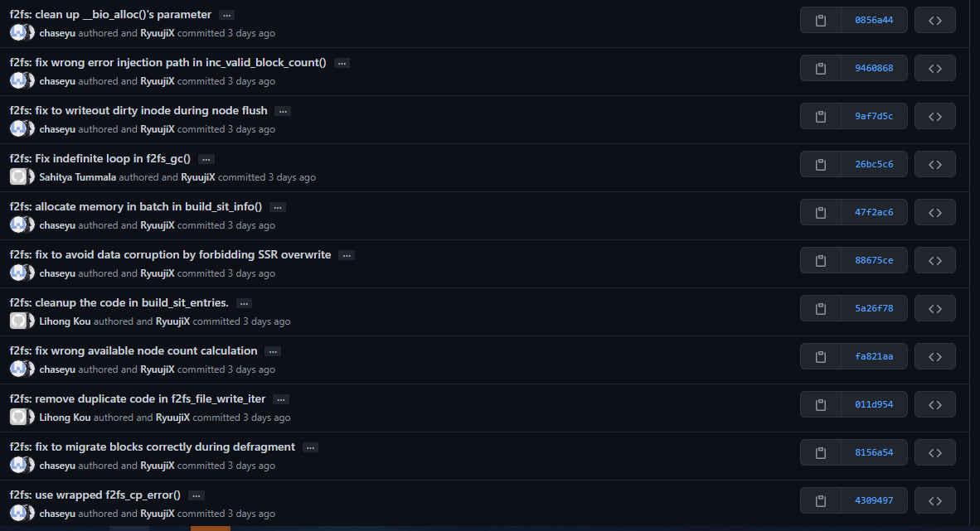Expand details of use wrapped f2fs_cp_error() commit
This screenshot has width=980, height=531.
[x=196, y=495]
